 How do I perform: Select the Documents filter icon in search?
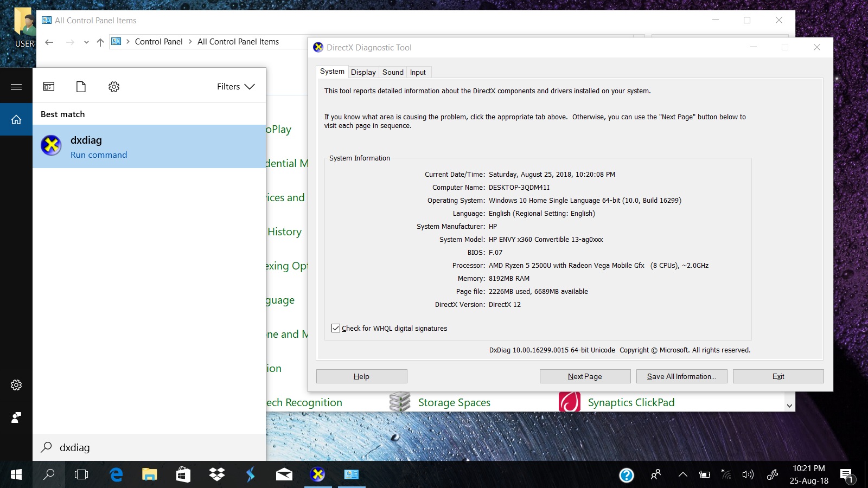point(81,87)
